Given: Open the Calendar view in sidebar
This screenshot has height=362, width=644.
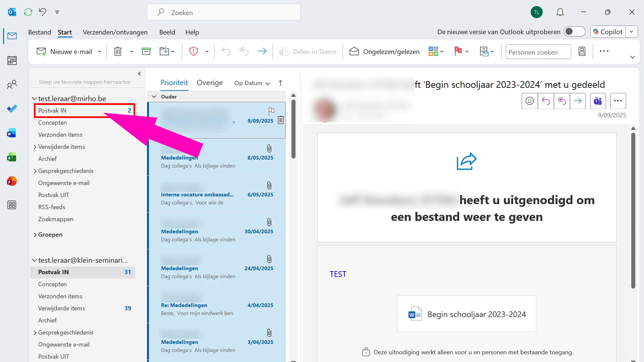Looking at the screenshot, I should [x=12, y=60].
